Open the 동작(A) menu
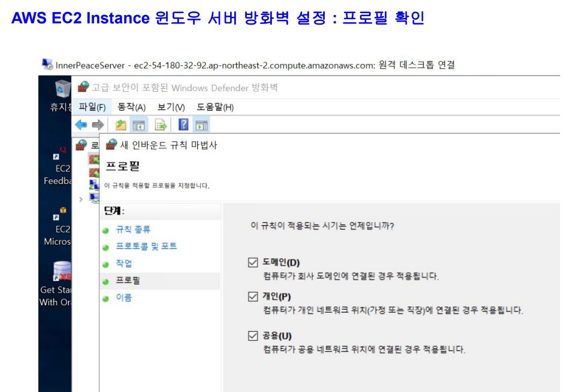562x392 pixels. coord(132,107)
